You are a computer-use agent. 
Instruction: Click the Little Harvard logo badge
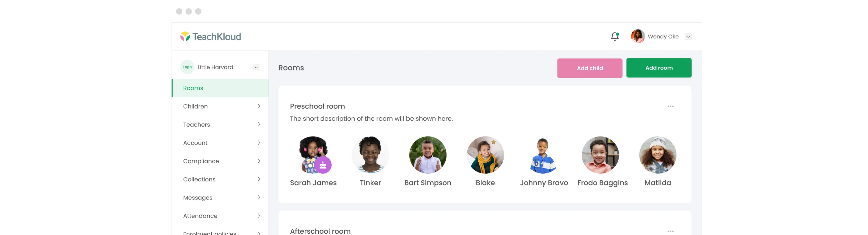click(187, 67)
